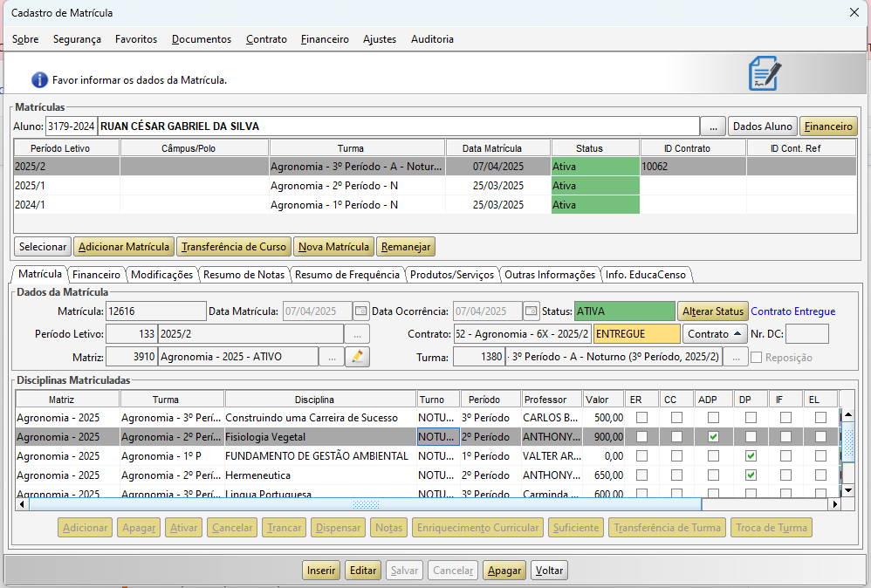The width and height of the screenshot is (871, 588).
Task: Click the Selecionar button
Action: (x=43, y=247)
